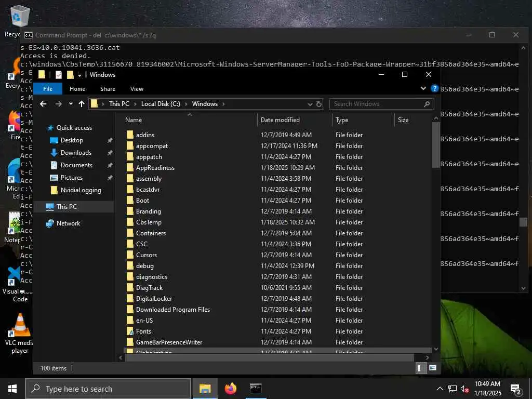Viewport: 532px width, 399px height.
Task: Expand chevron after Local Disk (C:) breadcrumb
Action: point(187,104)
